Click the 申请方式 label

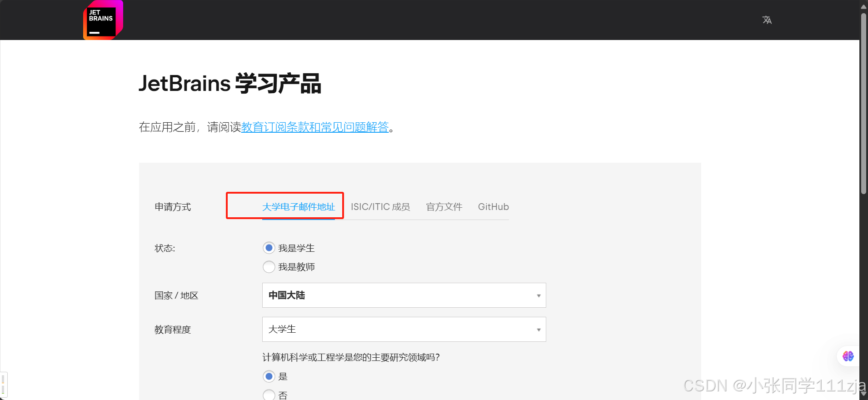(x=173, y=207)
